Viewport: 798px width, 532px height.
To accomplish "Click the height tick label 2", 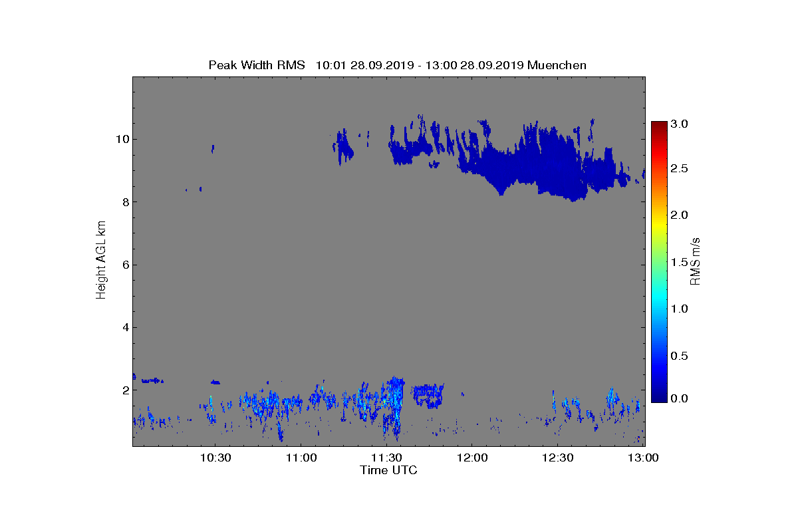I will [124, 390].
